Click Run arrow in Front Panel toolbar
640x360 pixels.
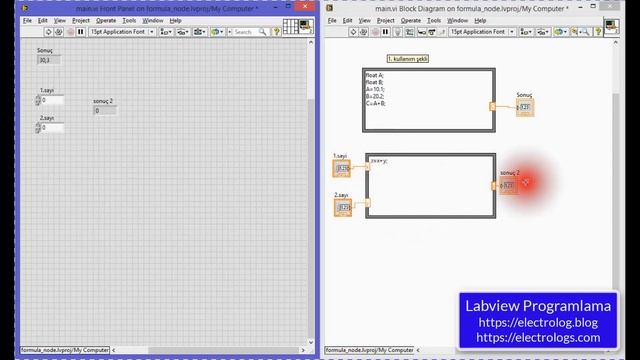(x=48, y=32)
